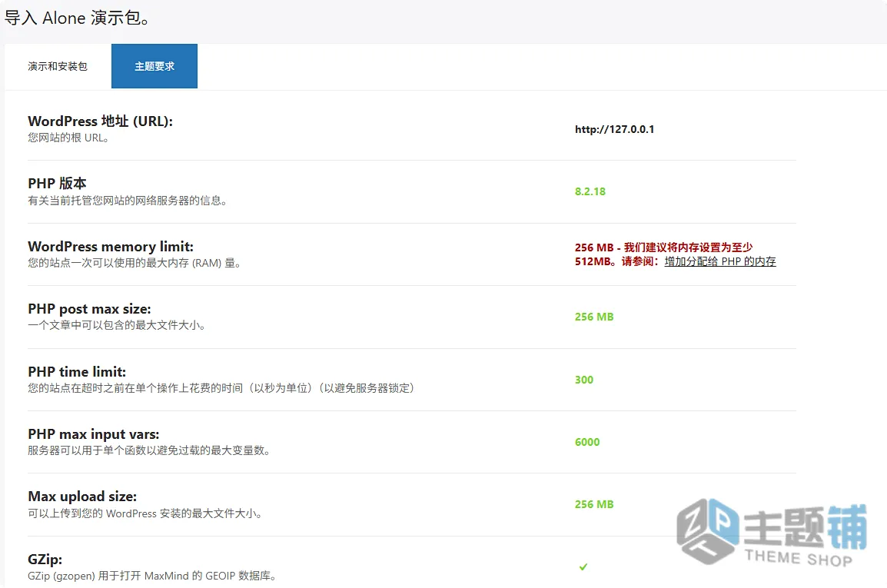Click the GZip heading

point(45,559)
